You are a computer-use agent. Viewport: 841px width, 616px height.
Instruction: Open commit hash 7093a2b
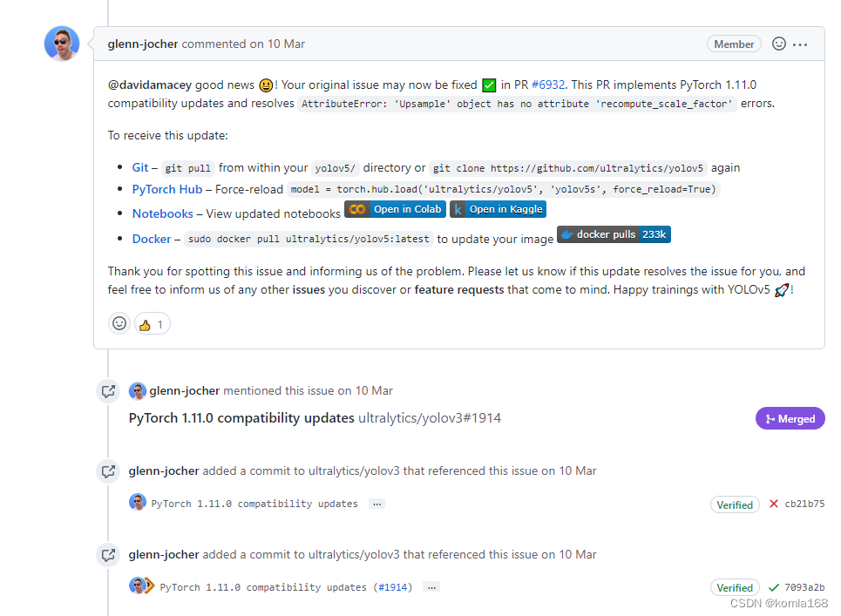point(804,587)
